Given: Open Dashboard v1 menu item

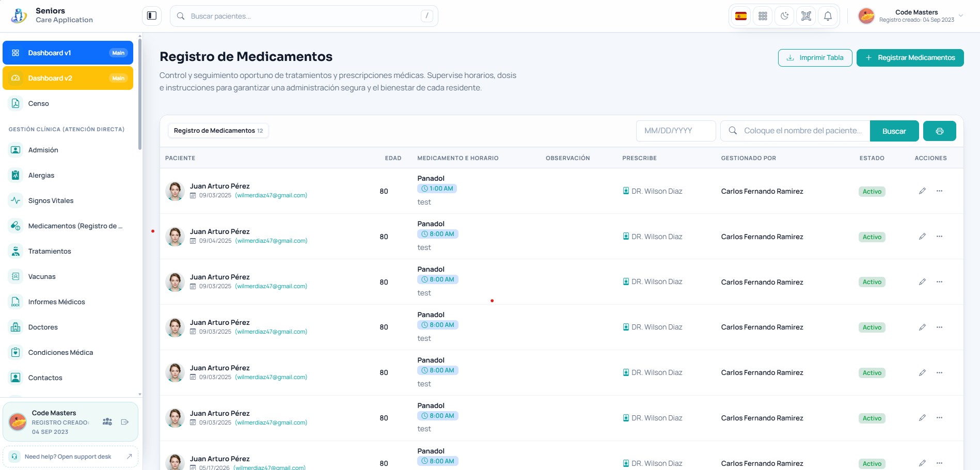Looking at the screenshot, I should coord(68,53).
